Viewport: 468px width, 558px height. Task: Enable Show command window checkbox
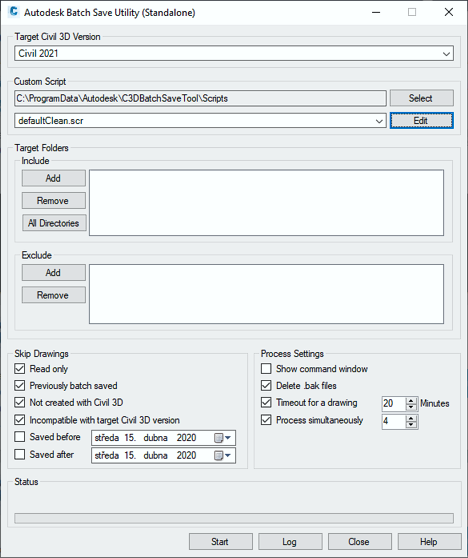click(266, 369)
